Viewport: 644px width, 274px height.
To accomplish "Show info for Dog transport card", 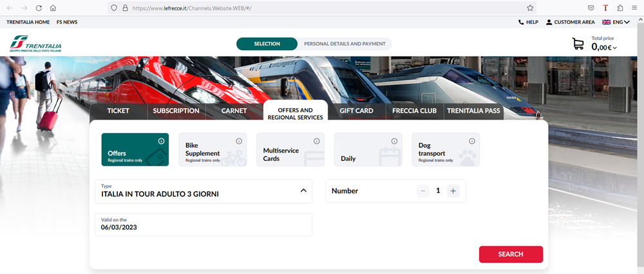I will point(472,141).
